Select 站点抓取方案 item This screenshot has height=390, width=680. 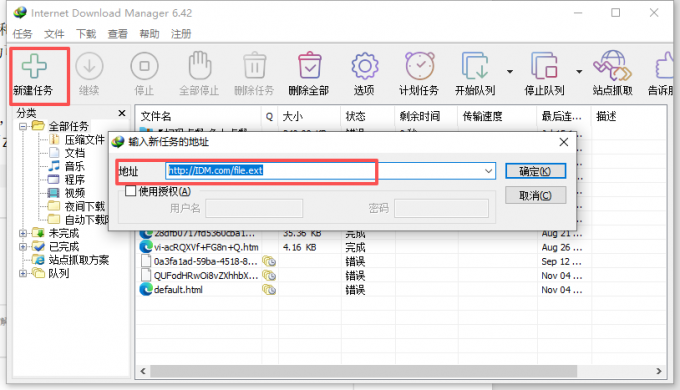[78, 260]
